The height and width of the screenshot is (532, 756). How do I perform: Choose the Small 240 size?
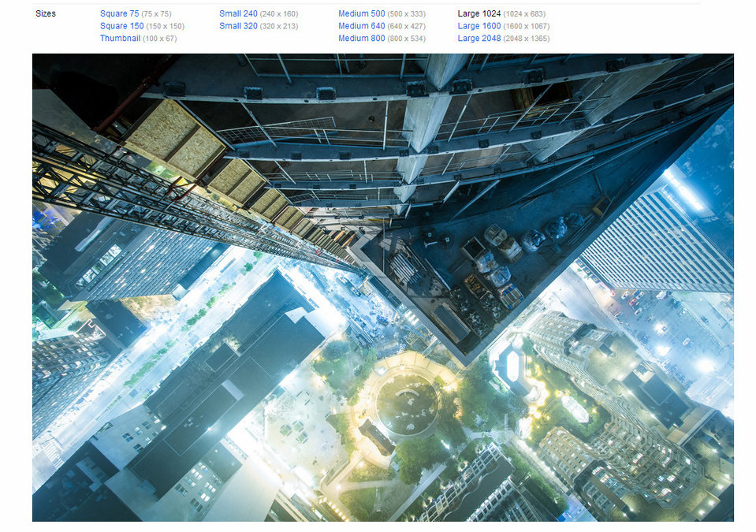[238, 13]
